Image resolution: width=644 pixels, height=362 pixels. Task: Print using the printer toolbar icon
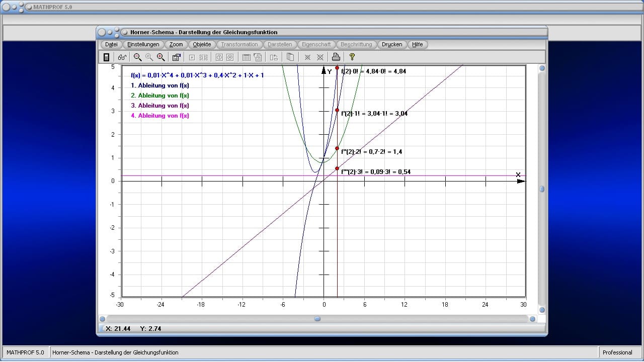[x=336, y=57]
